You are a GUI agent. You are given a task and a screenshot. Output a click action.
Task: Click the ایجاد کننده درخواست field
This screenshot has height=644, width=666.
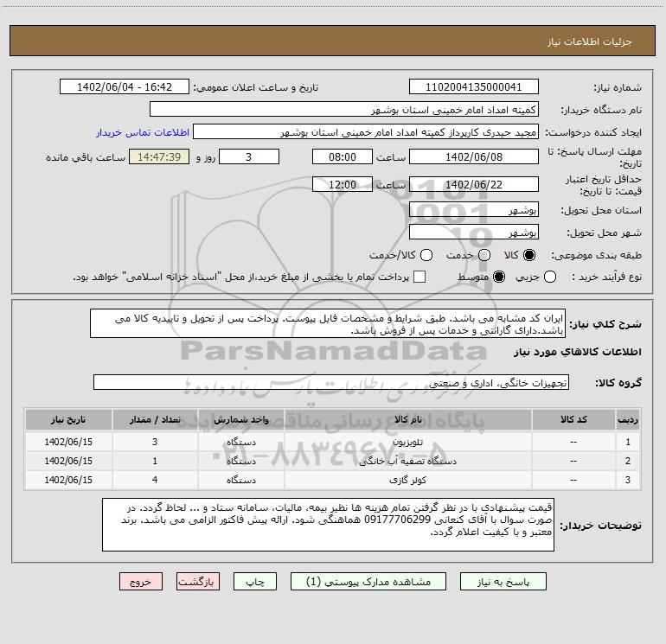(365, 132)
